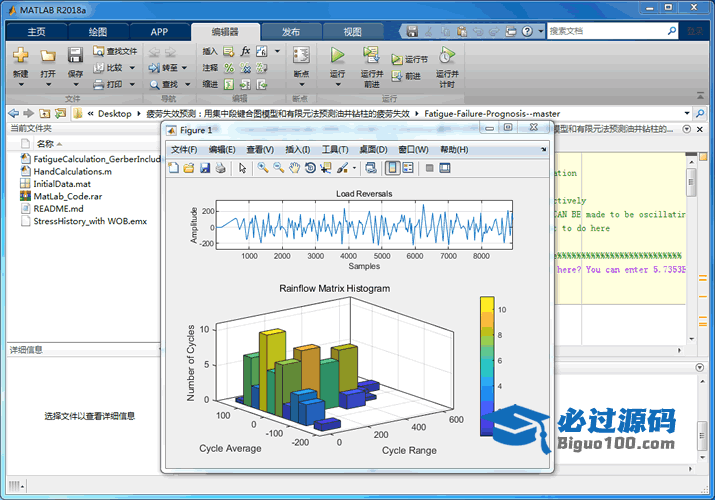Select README.md in file list
715x500 pixels.
[58, 209]
